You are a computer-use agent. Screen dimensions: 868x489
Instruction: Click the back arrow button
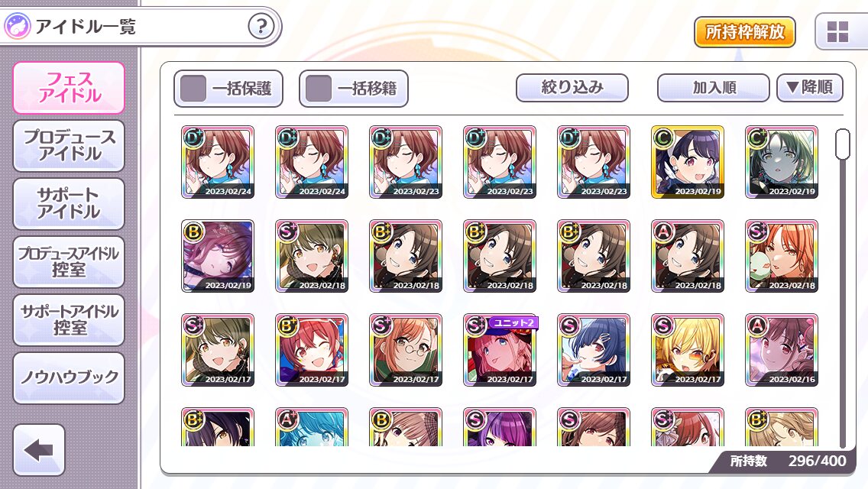(39, 450)
